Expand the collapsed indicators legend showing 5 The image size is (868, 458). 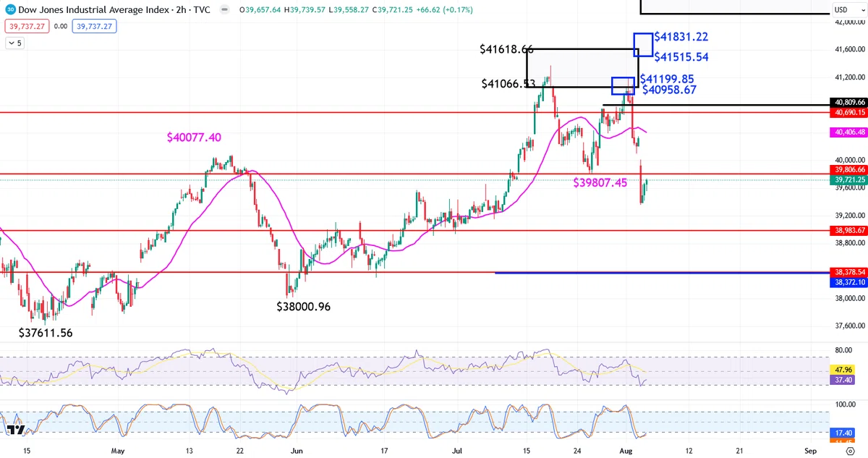(14, 43)
